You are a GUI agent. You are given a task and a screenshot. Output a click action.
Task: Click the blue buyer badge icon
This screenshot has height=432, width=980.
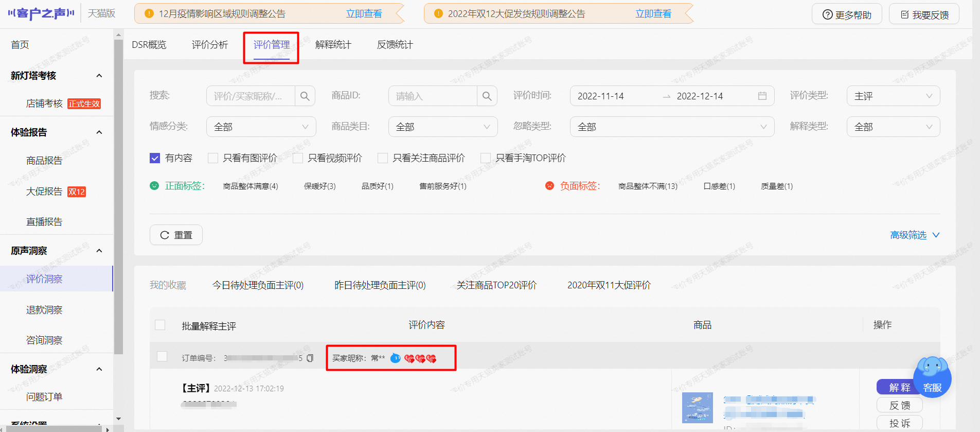coord(395,358)
